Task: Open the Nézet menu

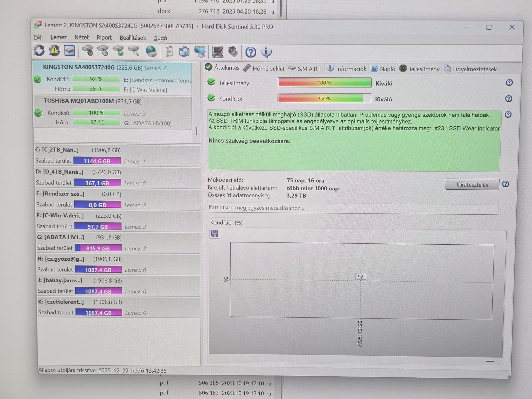Action: click(x=81, y=38)
